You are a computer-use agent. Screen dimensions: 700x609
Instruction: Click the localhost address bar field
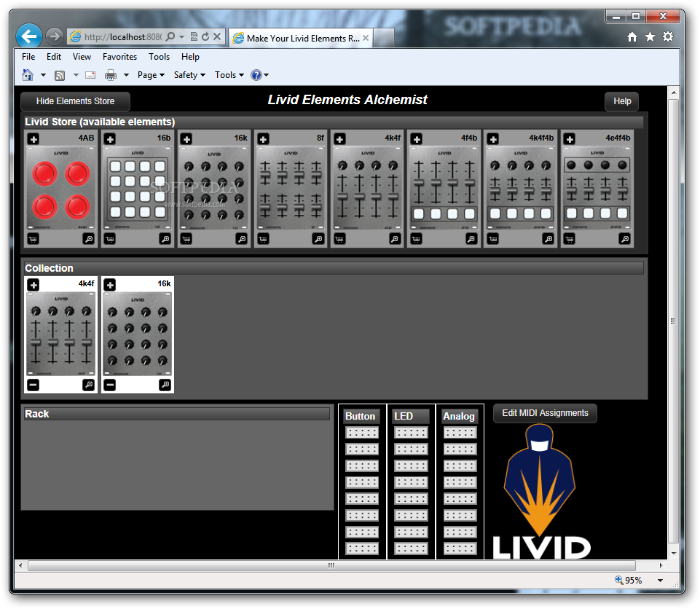point(123,37)
